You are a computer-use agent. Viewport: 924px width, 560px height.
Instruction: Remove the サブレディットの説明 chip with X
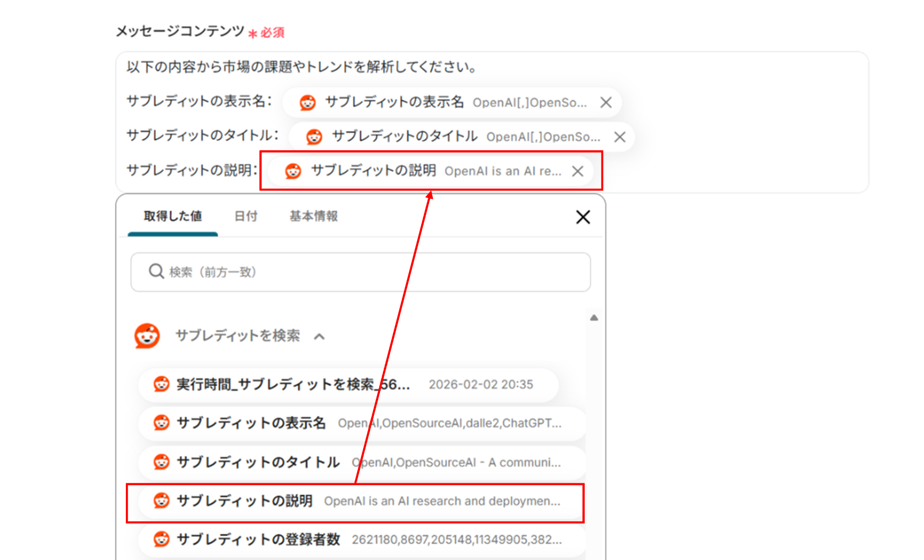577,171
